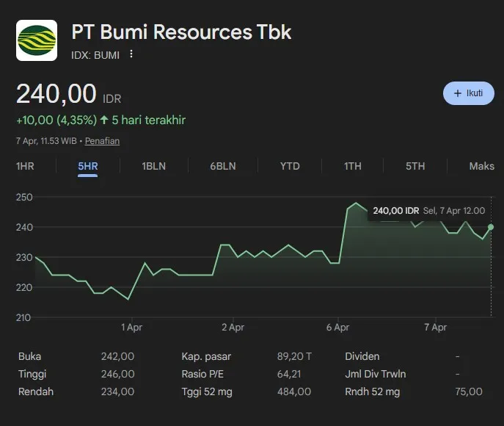Viewport: 504px width, 426px height.
Task: Click the Ikuti follow button
Action: click(x=468, y=93)
